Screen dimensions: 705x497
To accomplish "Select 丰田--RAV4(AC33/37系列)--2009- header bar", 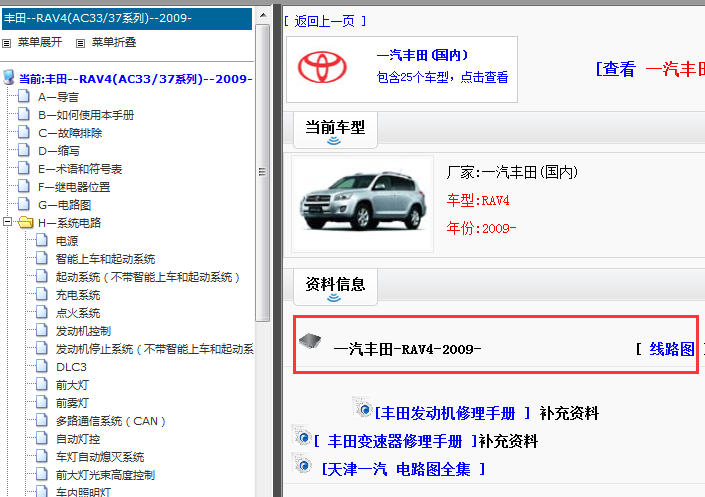I will point(127,18).
